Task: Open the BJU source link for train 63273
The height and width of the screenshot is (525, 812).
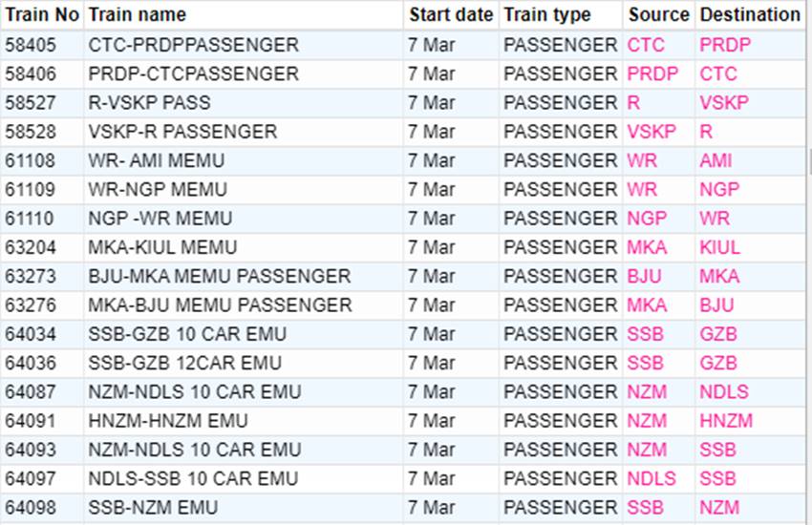Action: tap(646, 277)
